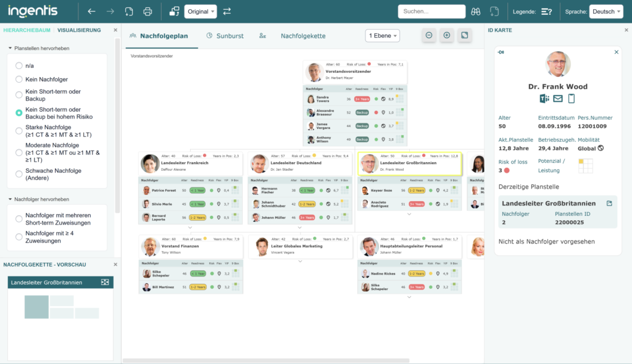Viewport: 632px width, 364px height.
Task: Expand the Nachfolgekette preview with its fullscreen icon
Action: [105, 282]
